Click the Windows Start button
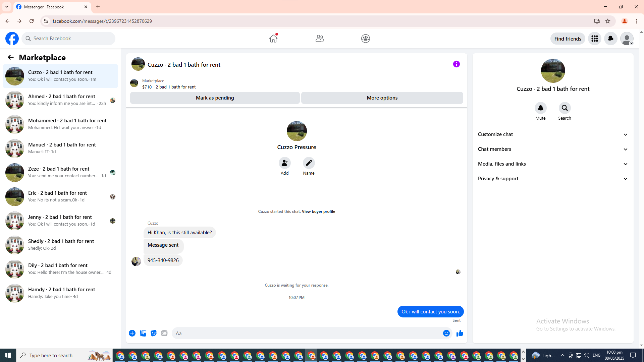This screenshot has height=362, width=644. pos(8,355)
